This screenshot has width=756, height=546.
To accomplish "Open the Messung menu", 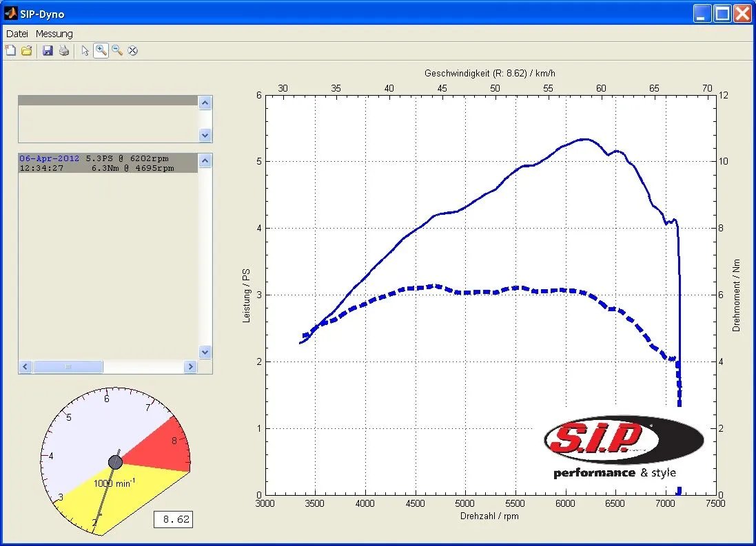I will pos(54,34).
